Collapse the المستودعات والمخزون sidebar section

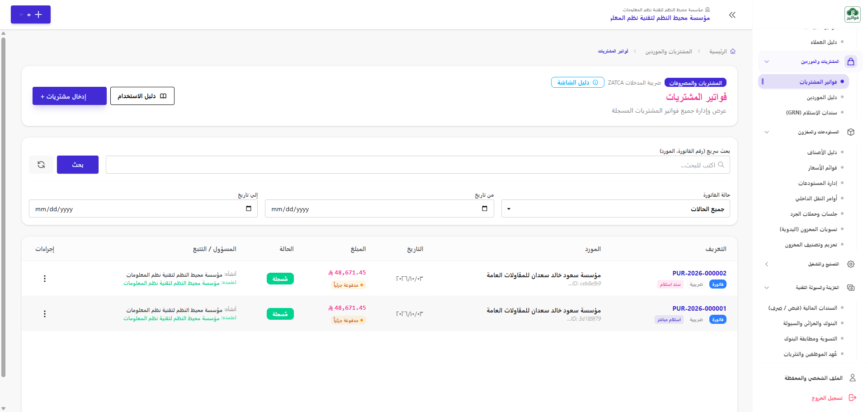point(767,132)
